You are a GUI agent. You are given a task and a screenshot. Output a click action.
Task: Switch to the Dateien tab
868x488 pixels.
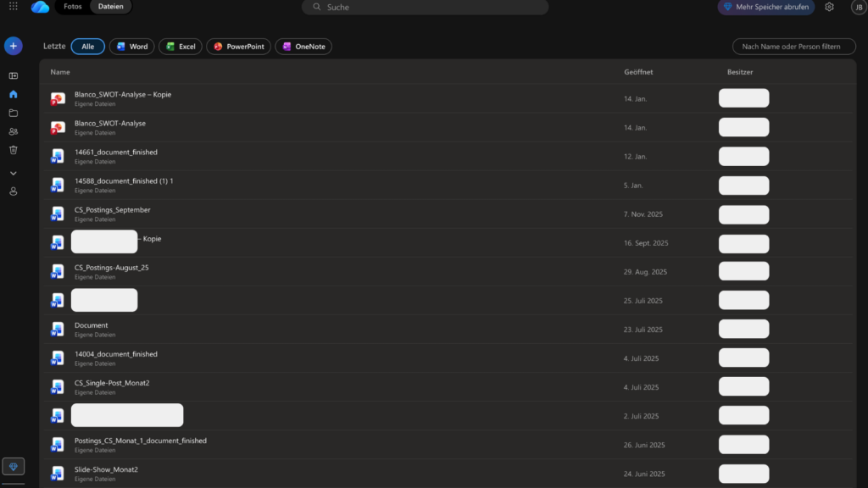coord(110,7)
